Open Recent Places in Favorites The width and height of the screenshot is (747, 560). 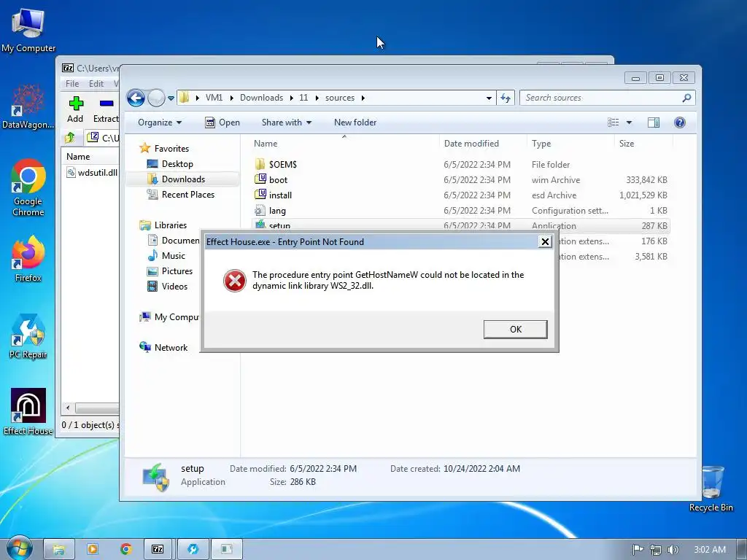tap(187, 194)
